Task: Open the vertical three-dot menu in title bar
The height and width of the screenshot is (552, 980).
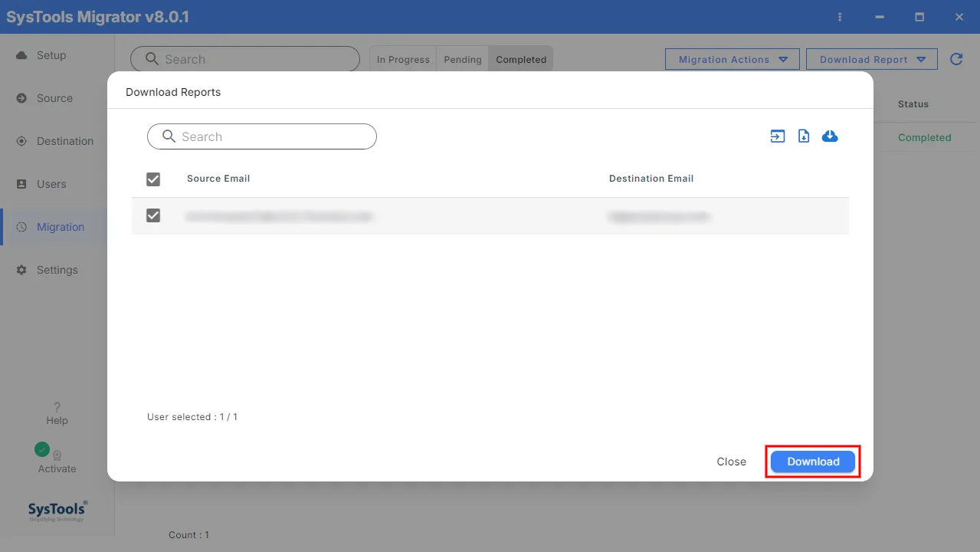Action: coord(840,17)
